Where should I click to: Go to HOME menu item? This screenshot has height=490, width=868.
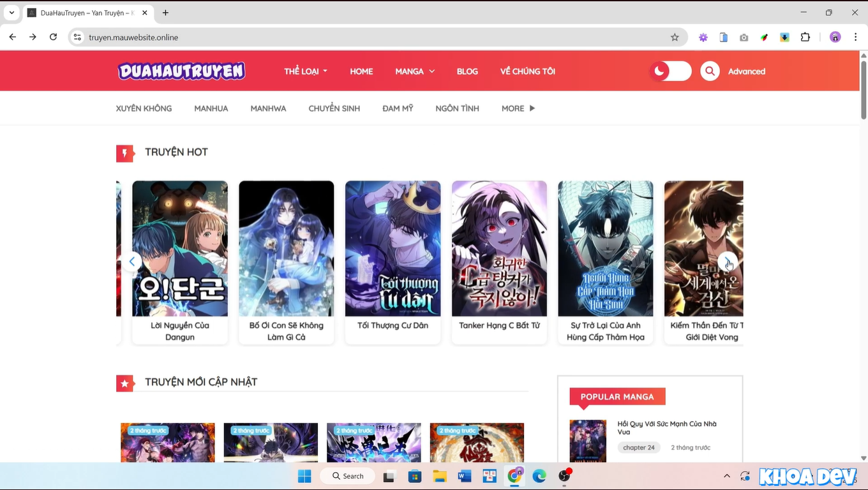pos(361,71)
